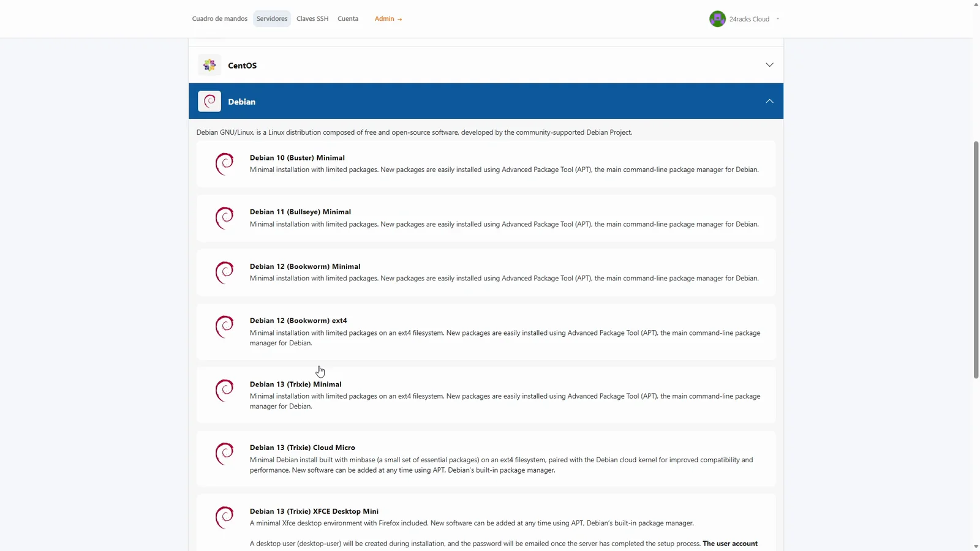Viewport: 980px width, 551px height.
Task: Click the Debian GNU/Linux description text
Action: click(x=414, y=132)
